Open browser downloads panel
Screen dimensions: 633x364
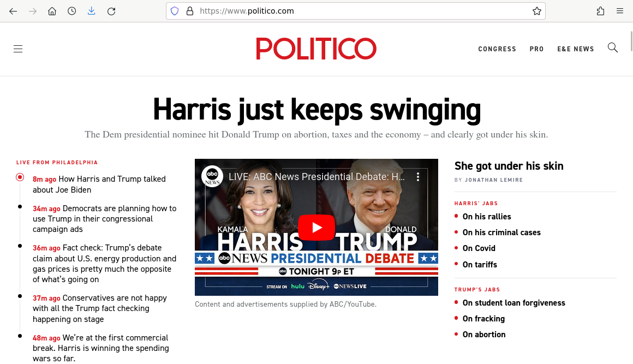pyautogui.click(x=91, y=11)
